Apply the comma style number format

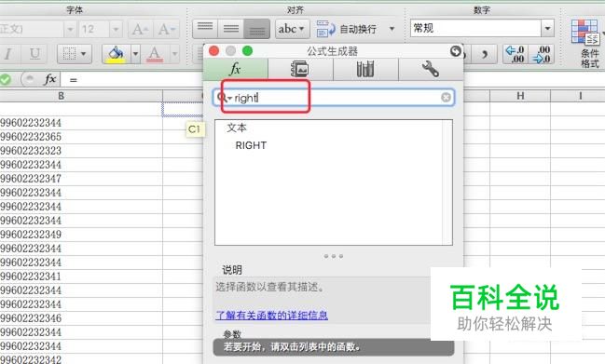tap(484, 54)
